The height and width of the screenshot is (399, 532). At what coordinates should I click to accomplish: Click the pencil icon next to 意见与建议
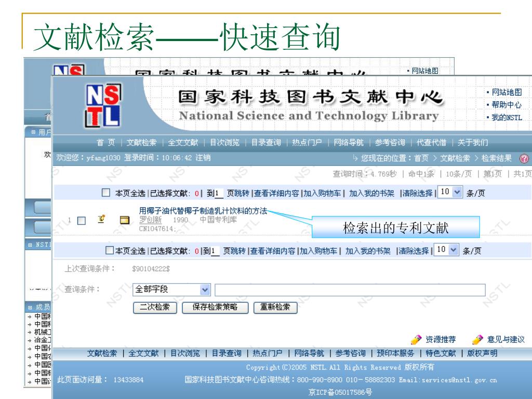[x=477, y=339]
